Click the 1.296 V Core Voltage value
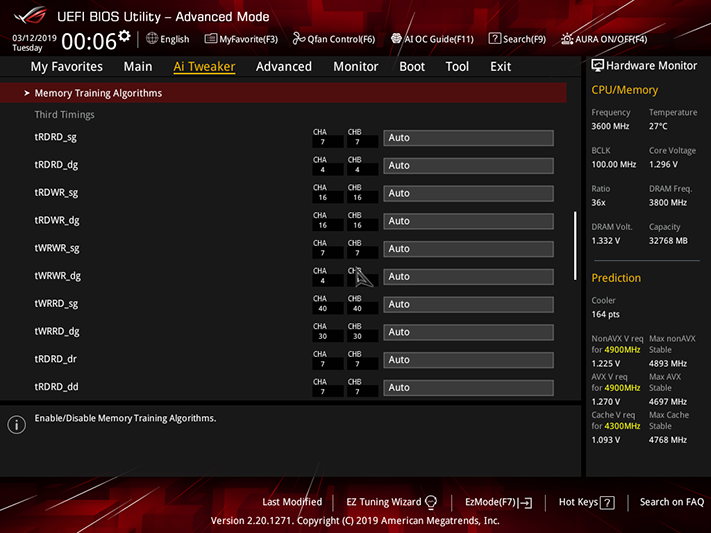The width and height of the screenshot is (711, 533). [x=663, y=164]
